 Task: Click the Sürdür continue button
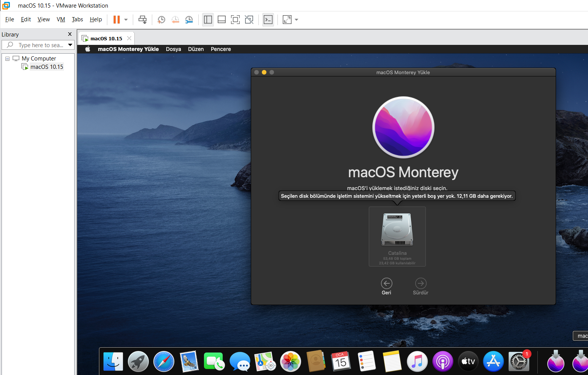click(421, 286)
